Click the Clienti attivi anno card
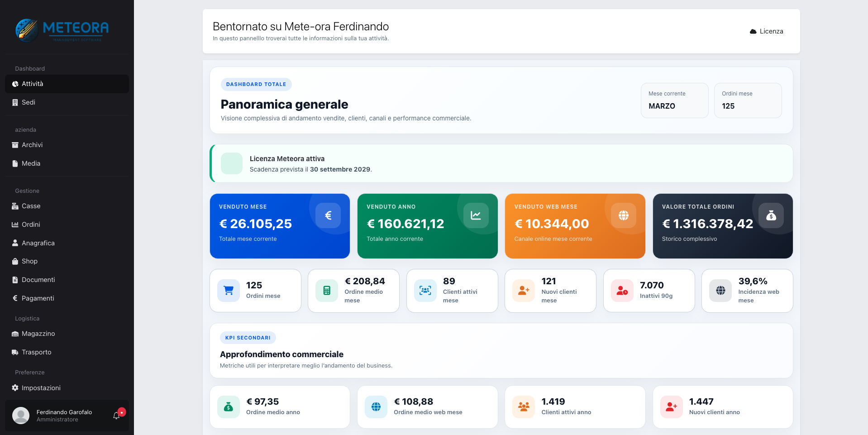Screen dimensions: 868x435 coord(575,406)
